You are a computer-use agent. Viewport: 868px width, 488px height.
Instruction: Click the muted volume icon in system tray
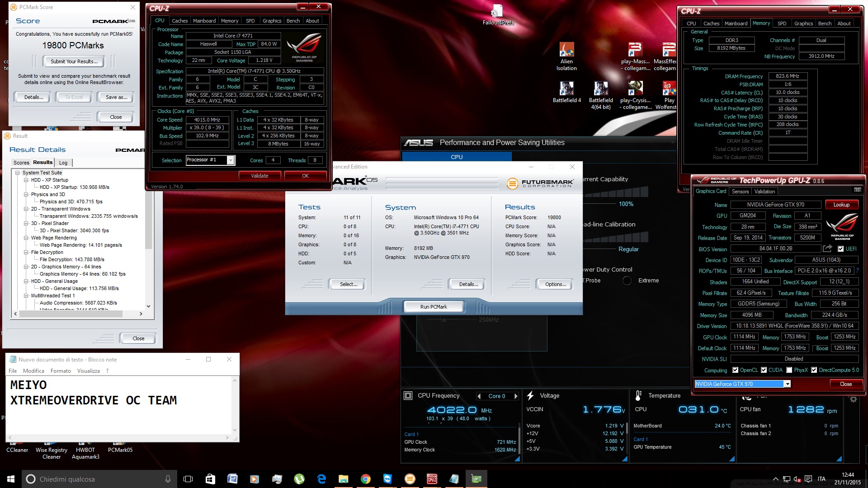797,479
